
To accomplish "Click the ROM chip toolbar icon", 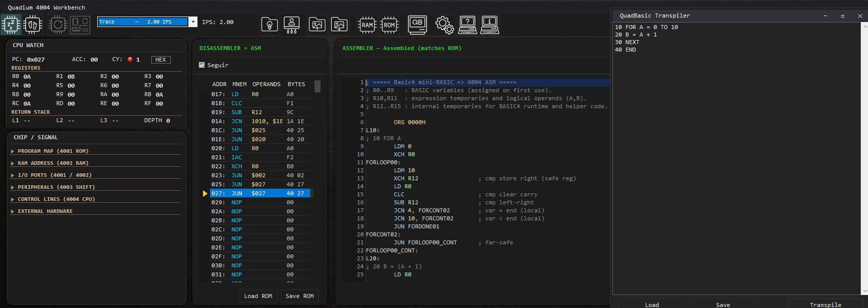I will [x=389, y=25].
